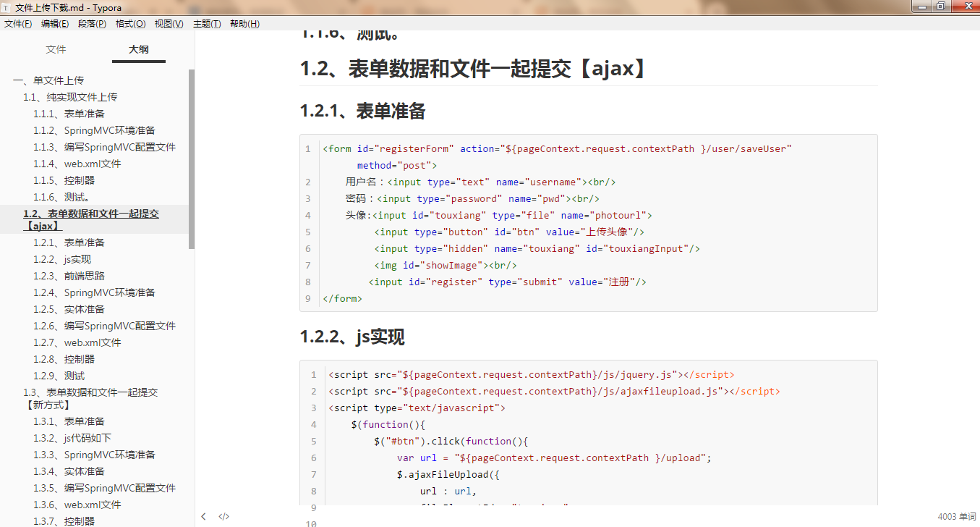Open outline item 1.3、表单数据和文件一起提交【新方式】
The height and width of the screenshot is (527, 980).
[x=90, y=399]
